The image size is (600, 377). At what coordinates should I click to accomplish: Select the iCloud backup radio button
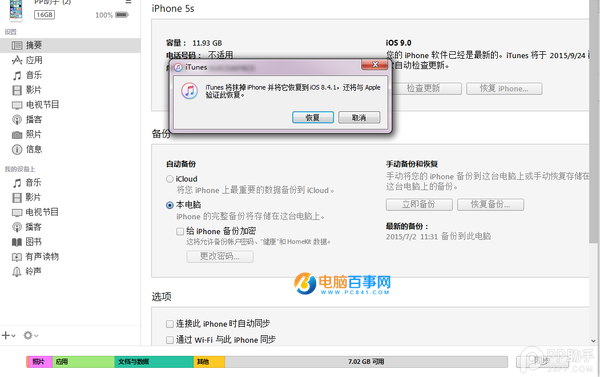(x=170, y=179)
